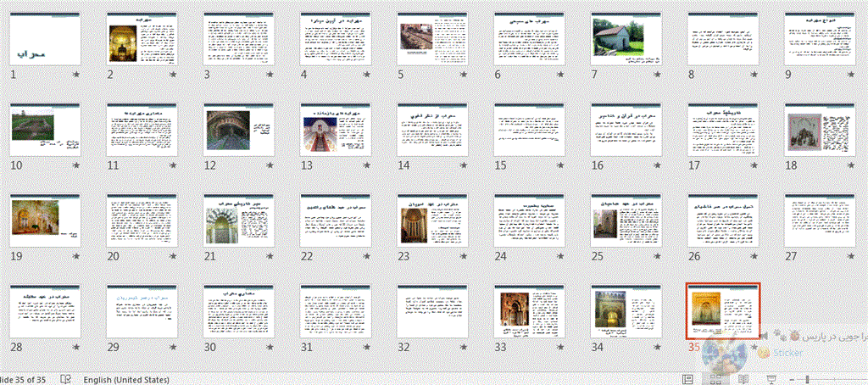Click the transition star under slide 1

76,74
